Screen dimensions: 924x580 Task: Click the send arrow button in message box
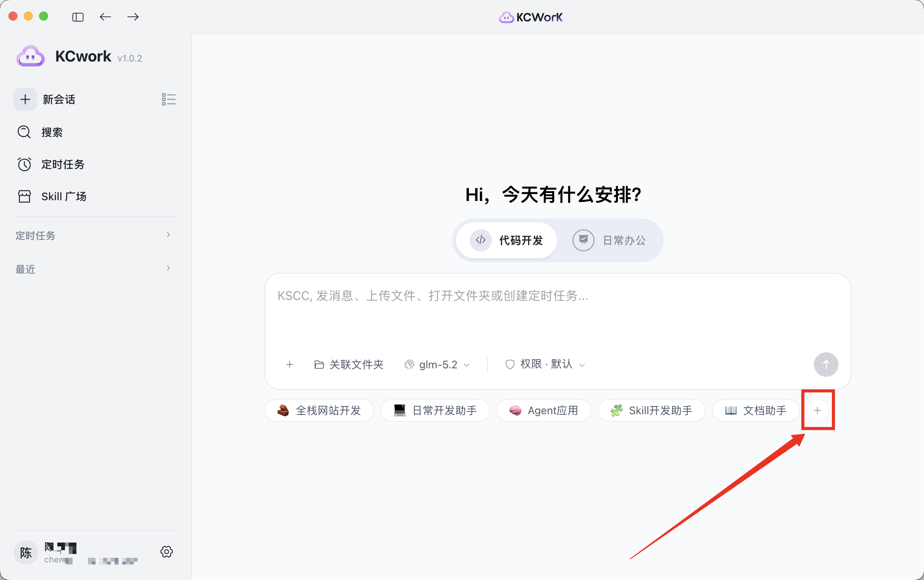pos(826,365)
